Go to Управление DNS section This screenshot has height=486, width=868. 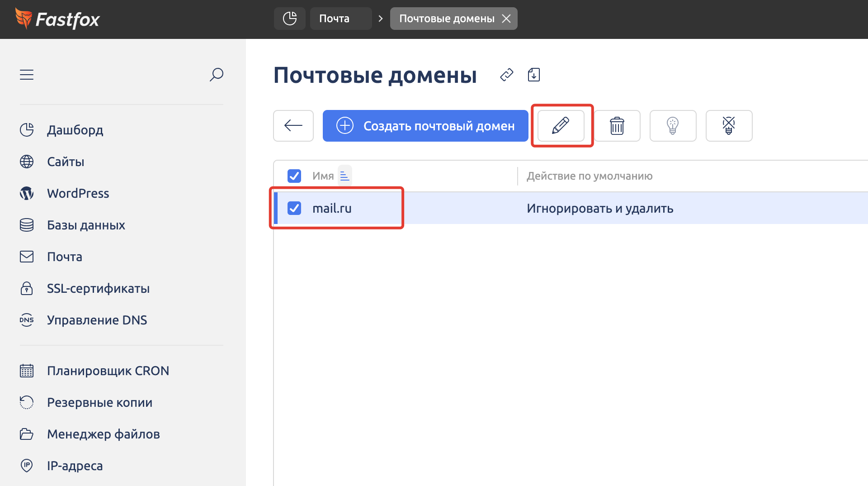[x=97, y=320]
